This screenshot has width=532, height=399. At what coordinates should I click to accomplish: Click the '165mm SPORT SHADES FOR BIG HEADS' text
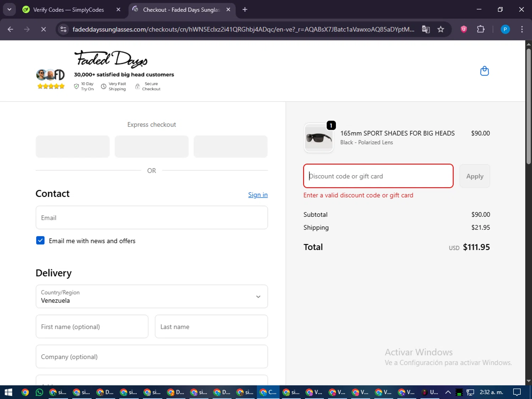[397, 133]
